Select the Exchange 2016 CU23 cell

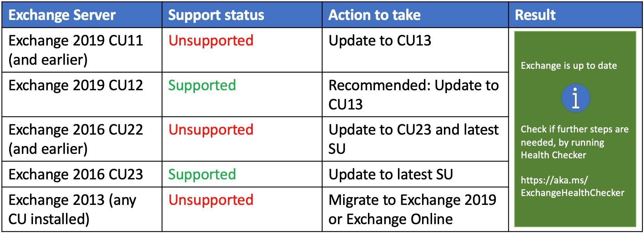point(76,174)
